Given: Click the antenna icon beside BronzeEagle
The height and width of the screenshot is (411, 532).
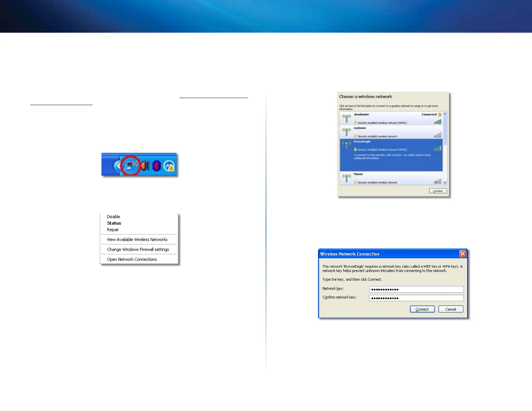Looking at the screenshot, I should pyautogui.click(x=346, y=145).
